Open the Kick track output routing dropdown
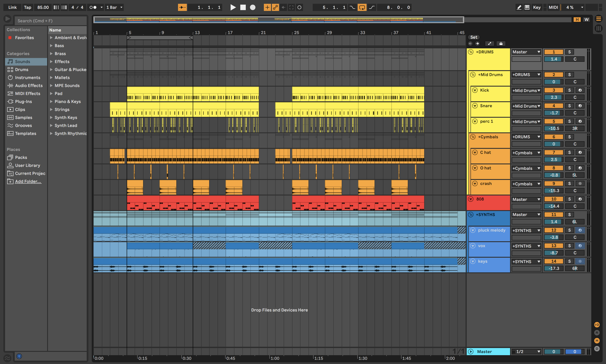 coord(526,91)
